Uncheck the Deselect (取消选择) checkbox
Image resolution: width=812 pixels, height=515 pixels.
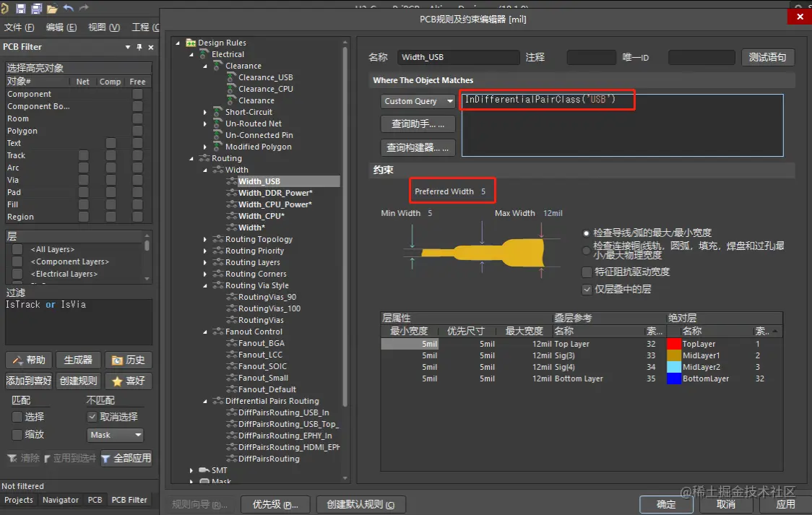[92, 417]
